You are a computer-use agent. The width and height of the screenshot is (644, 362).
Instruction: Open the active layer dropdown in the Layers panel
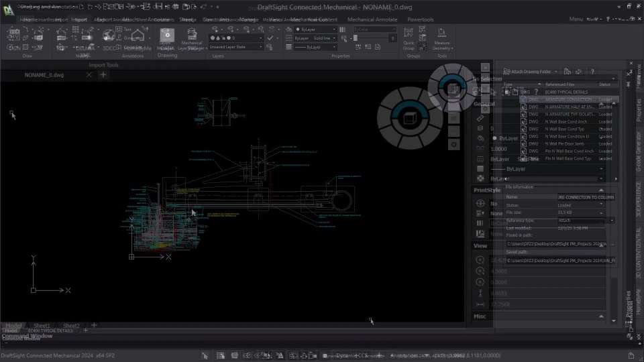click(235, 38)
